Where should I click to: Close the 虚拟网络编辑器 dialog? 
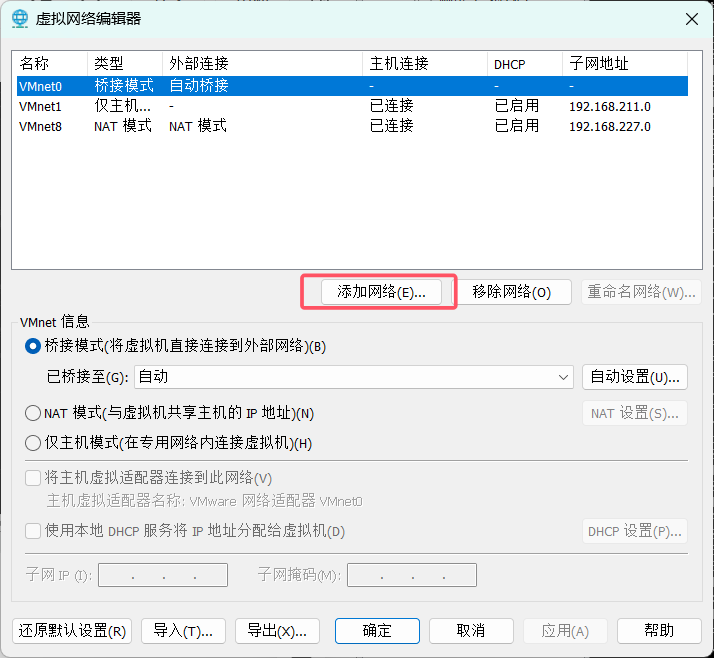692,19
